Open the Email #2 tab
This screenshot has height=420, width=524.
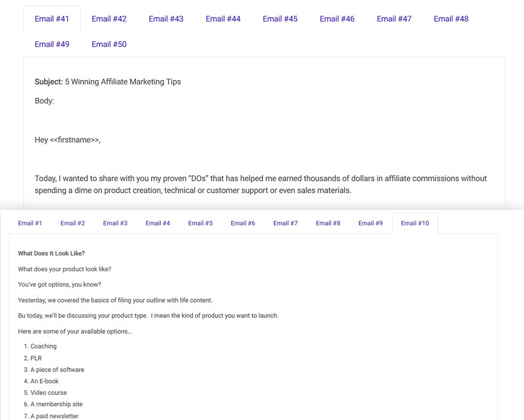[72, 223]
